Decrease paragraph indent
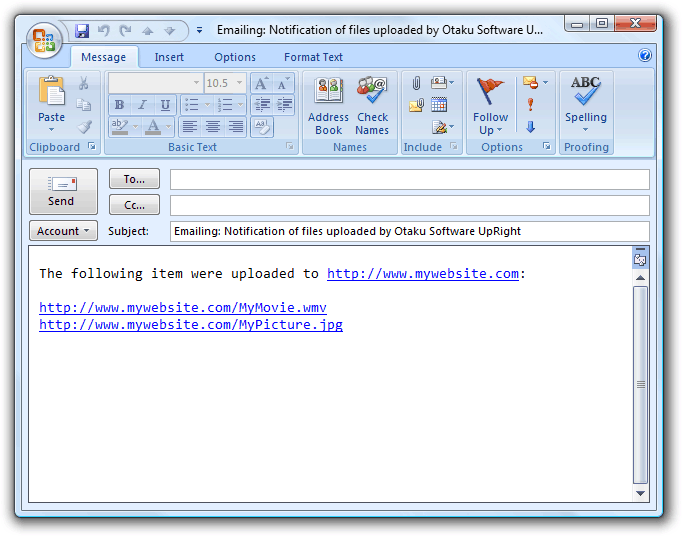This screenshot has height=536, width=682. [x=262, y=105]
